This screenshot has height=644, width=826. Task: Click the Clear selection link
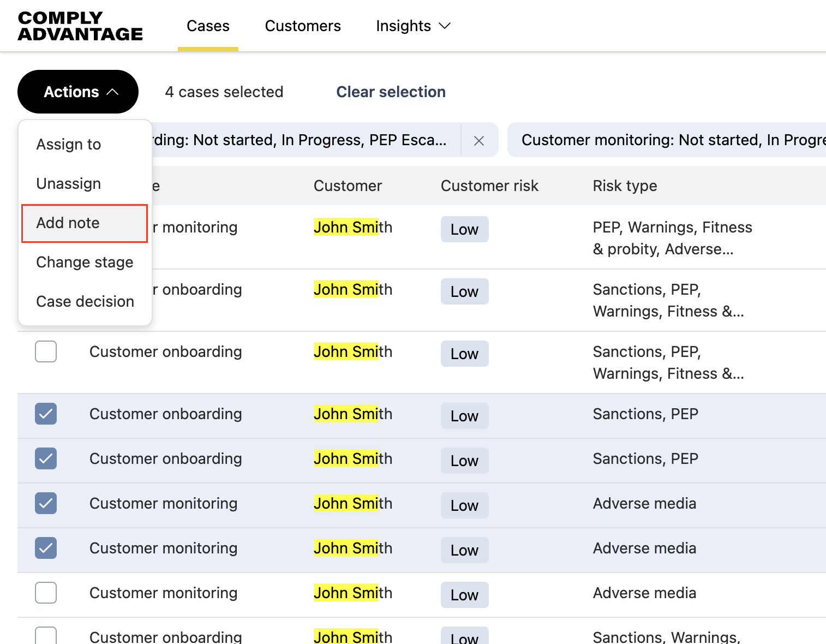[391, 92]
